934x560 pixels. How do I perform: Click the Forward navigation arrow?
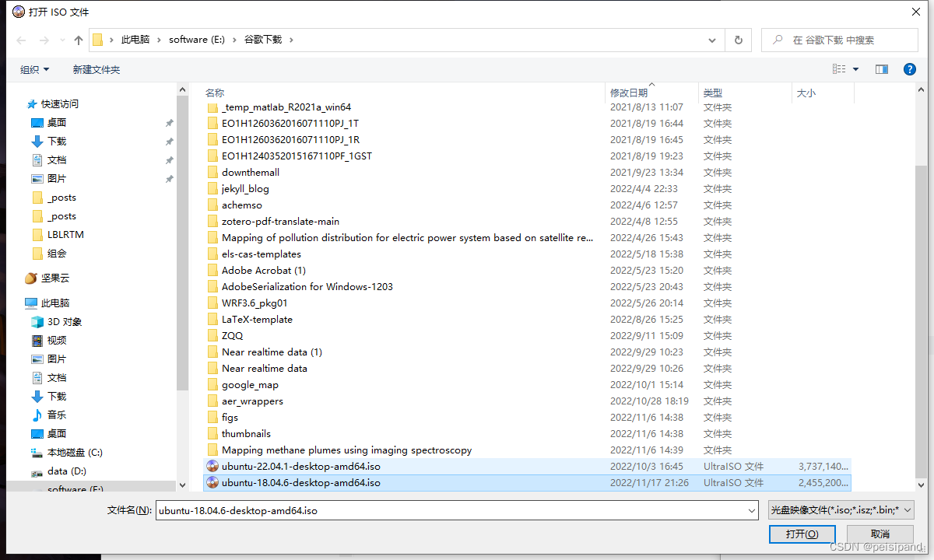tap(44, 40)
